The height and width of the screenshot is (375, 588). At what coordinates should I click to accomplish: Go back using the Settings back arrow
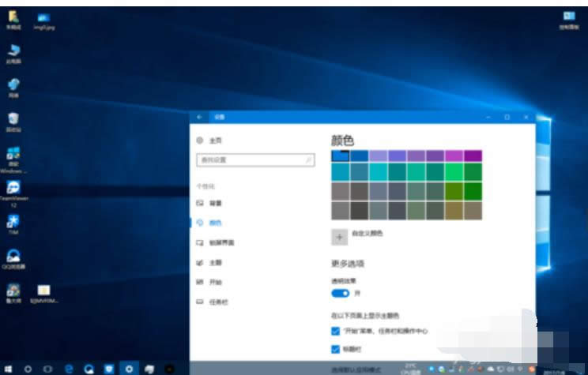tap(199, 117)
